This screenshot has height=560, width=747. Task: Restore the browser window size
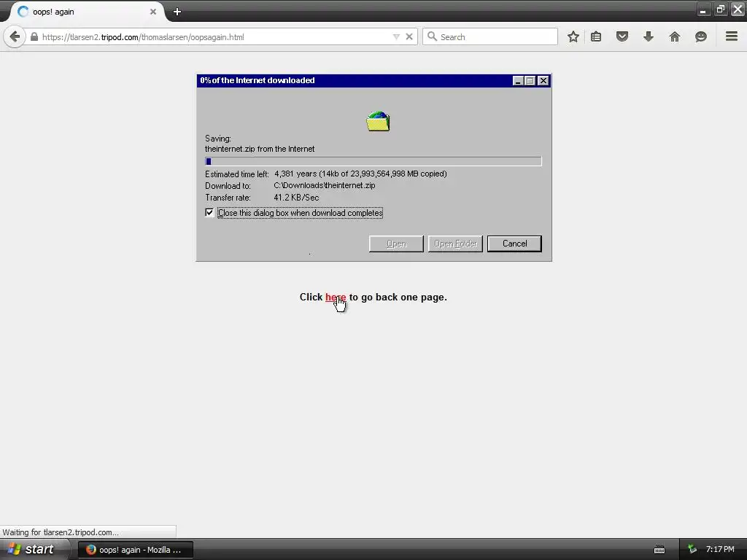(x=720, y=9)
